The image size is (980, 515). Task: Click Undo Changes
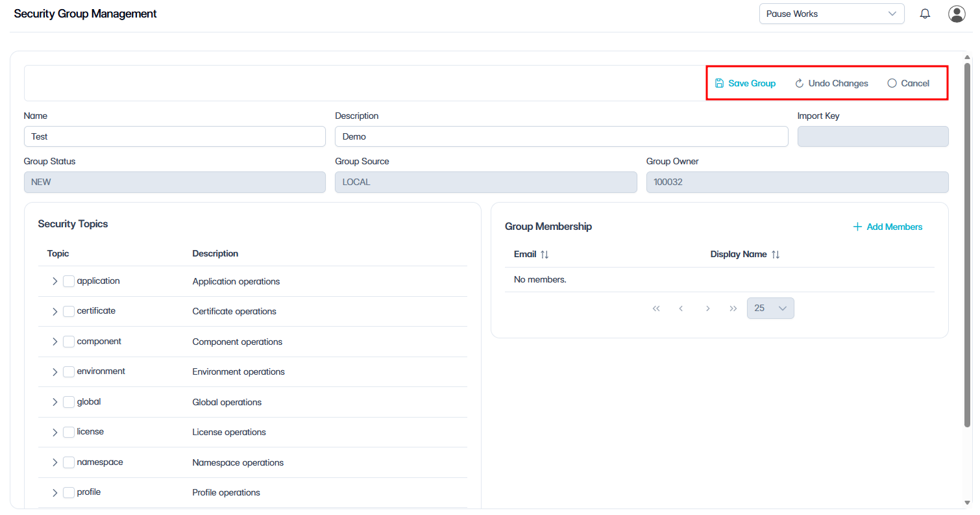[832, 83]
